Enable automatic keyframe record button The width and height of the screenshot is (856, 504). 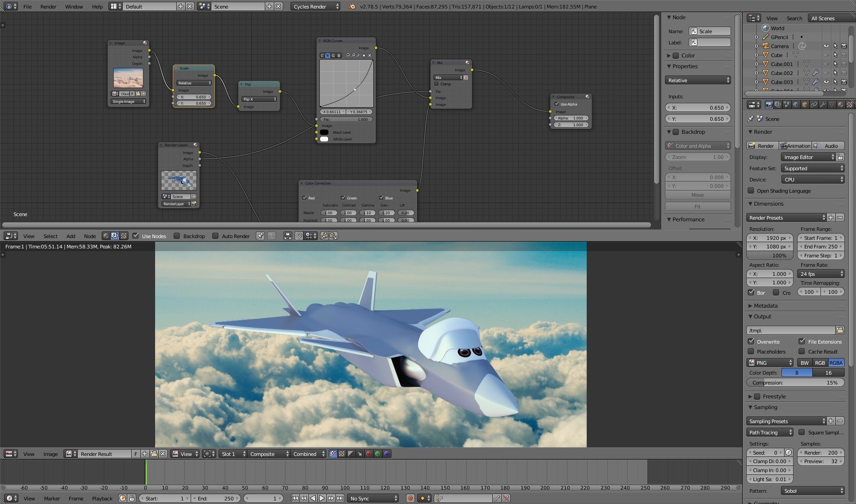click(410, 498)
